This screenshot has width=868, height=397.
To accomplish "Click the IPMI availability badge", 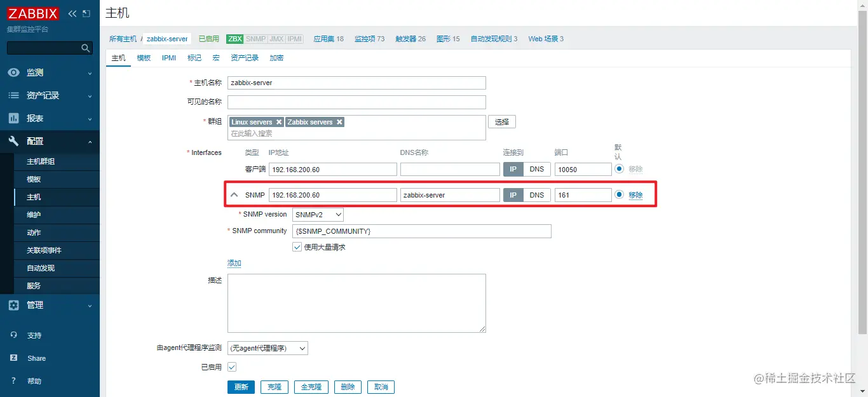I will [294, 39].
